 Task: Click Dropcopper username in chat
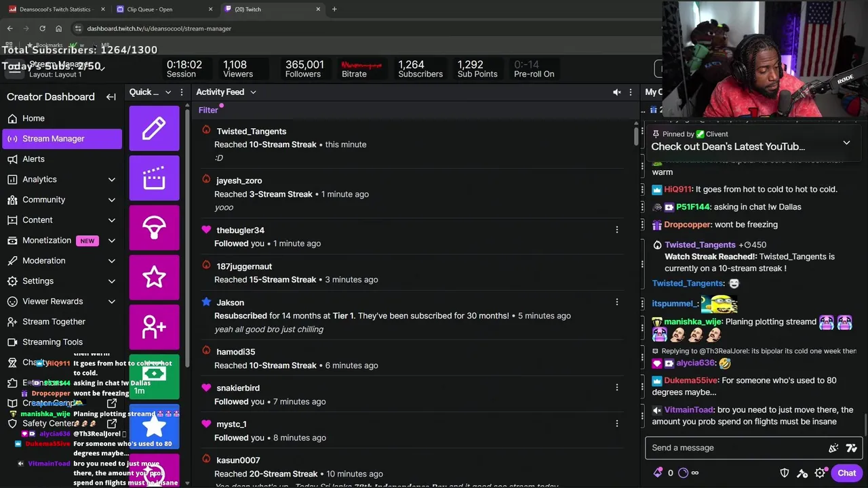(x=687, y=224)
